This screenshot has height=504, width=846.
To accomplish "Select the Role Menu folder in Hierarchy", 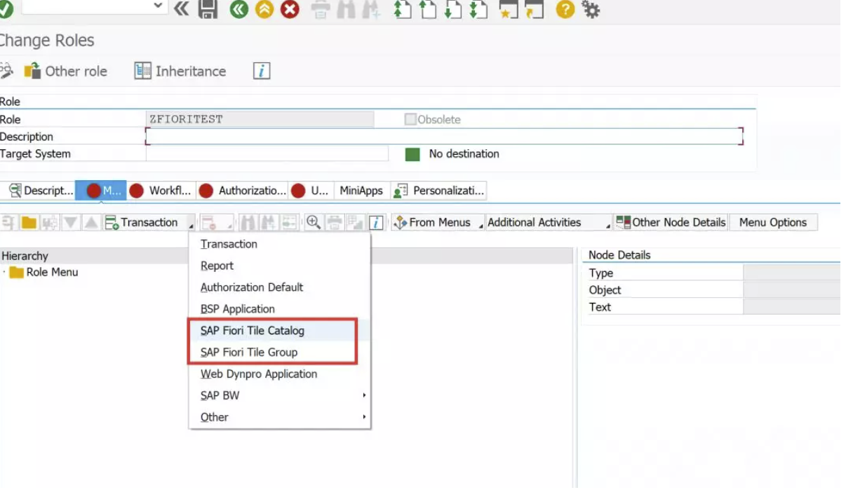I will 43,272.
